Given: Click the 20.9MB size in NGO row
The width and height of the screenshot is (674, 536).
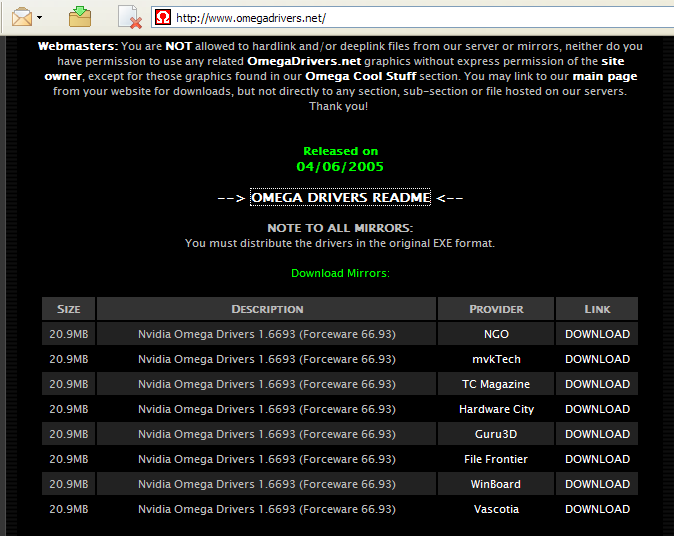Looking at the screenshot, I should click(x=69, y=334).
